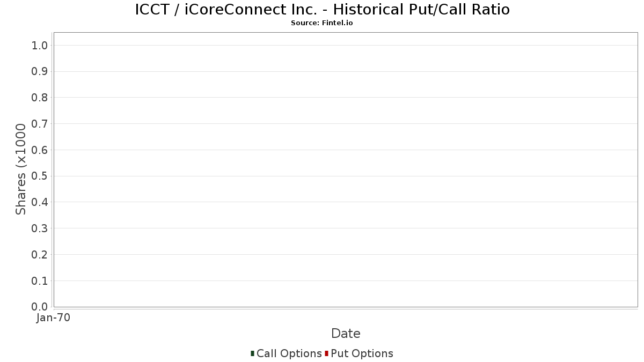Image resolution: width=644 pixels, height=362 pixels.
Task: Select the Jan-70 x-axis label
Action: click(53, 318)
